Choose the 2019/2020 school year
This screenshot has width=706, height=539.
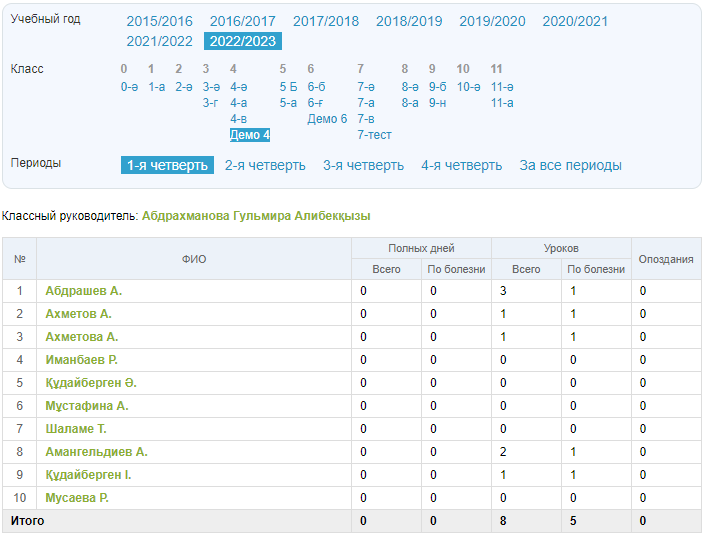492,21
